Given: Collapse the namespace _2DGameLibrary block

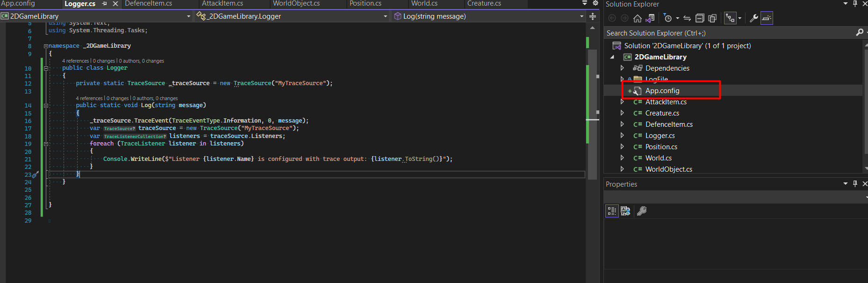Looking at the screenshot, I should (x=46, y=46).
